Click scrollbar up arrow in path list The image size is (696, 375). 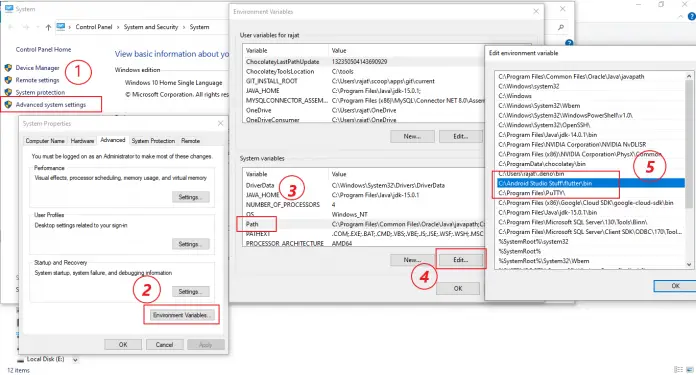point(689,76)
